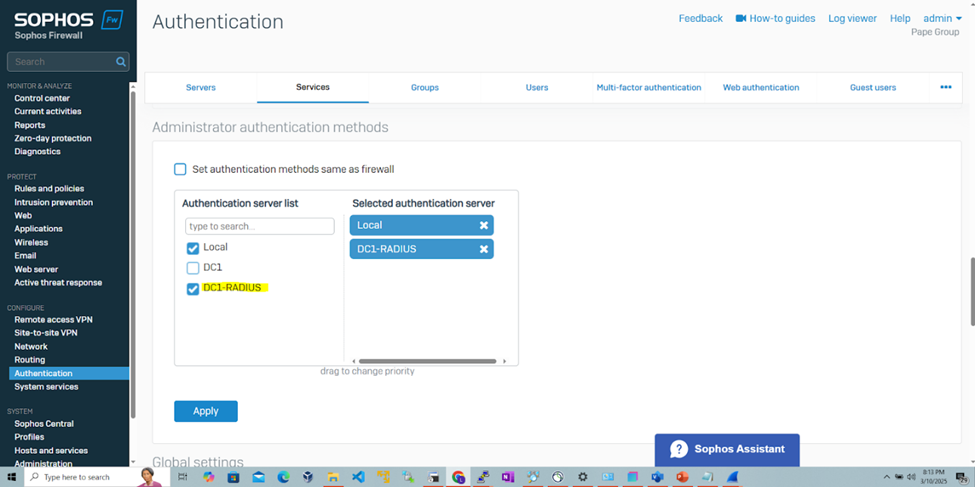Open OneNote from the taskbar

point(508,477)
